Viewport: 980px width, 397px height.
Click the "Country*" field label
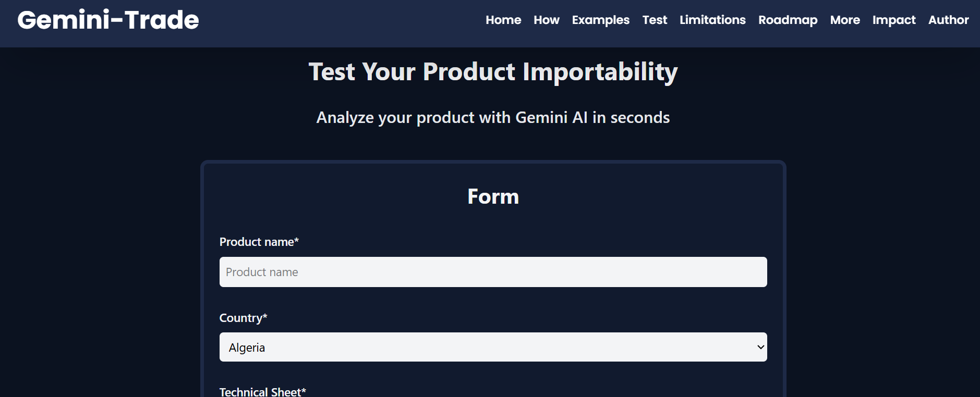click(x=243, y=318)
